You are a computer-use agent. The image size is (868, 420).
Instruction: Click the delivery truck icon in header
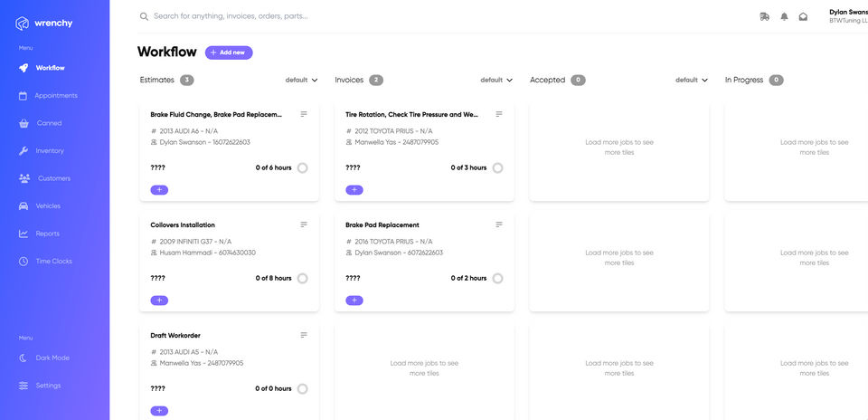765,16
